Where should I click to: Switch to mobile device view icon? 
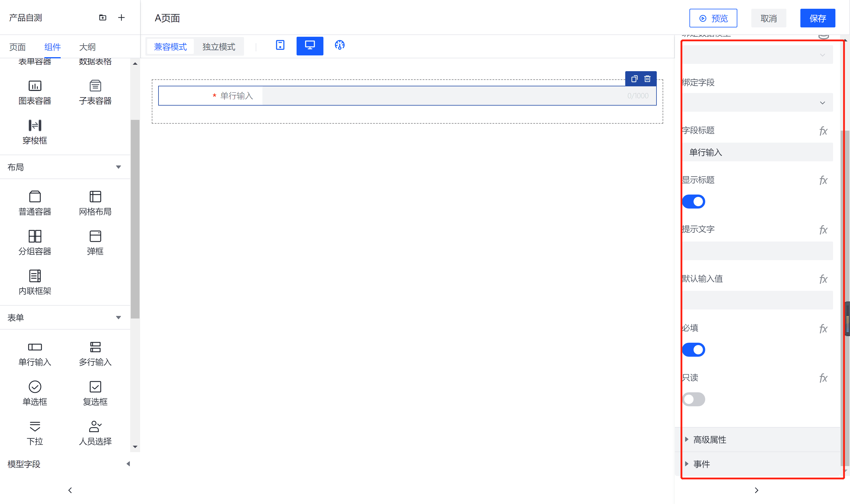click(280, 45)
